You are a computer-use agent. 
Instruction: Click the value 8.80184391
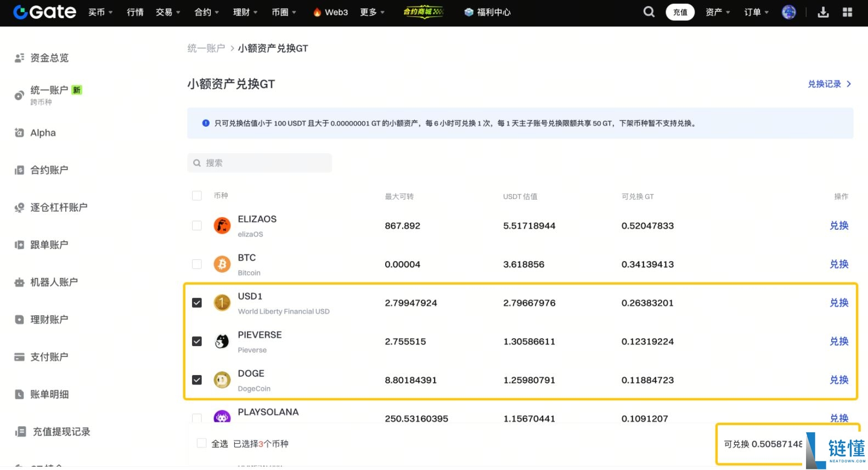click(x=411, y=380)
